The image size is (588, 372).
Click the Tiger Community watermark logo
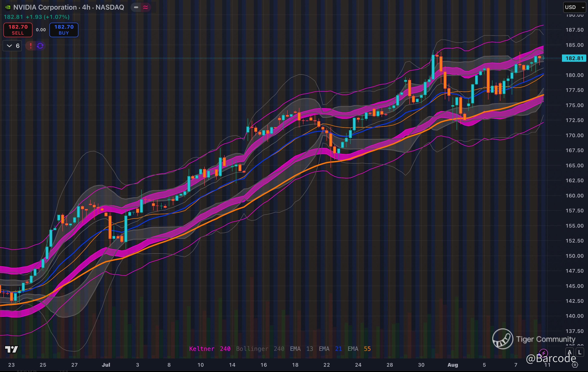[503, 339]
